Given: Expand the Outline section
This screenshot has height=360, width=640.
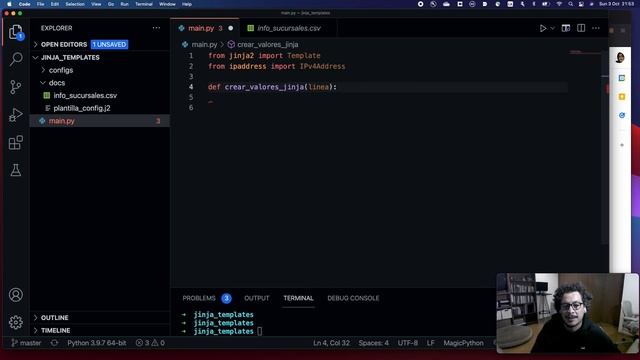Looking at the screenshot, I should [x=100, y=318].
